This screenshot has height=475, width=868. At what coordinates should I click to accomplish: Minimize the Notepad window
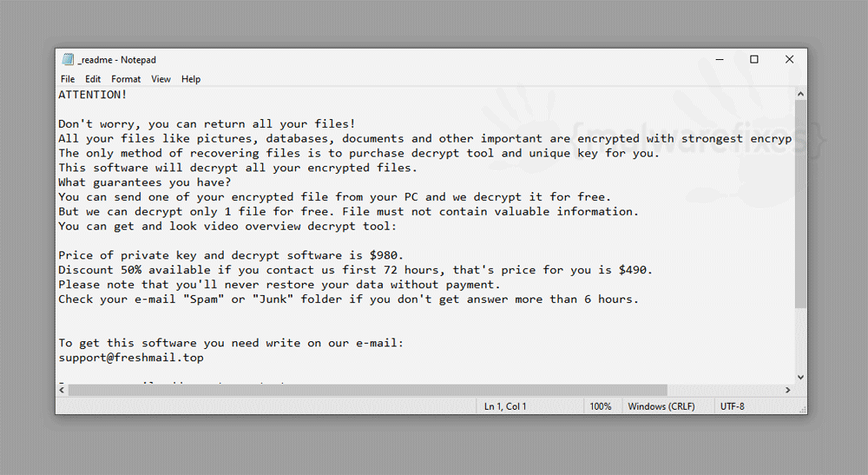coord(720,59)
